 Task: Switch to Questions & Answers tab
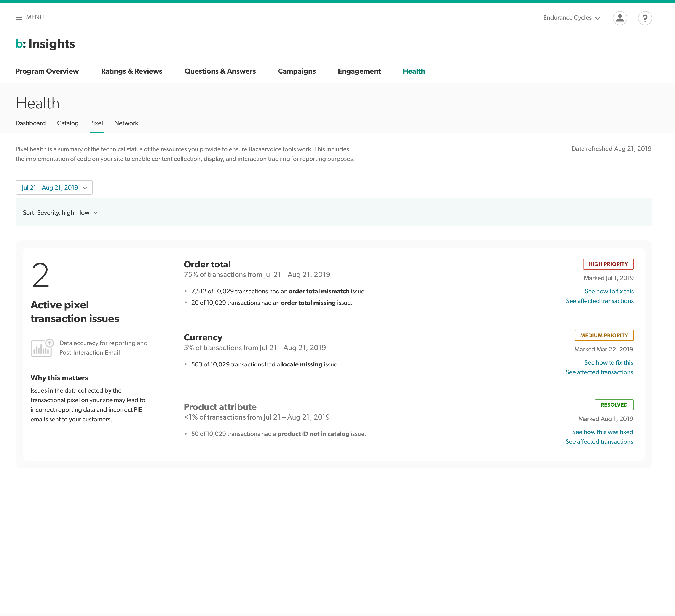tap(220, 71)
